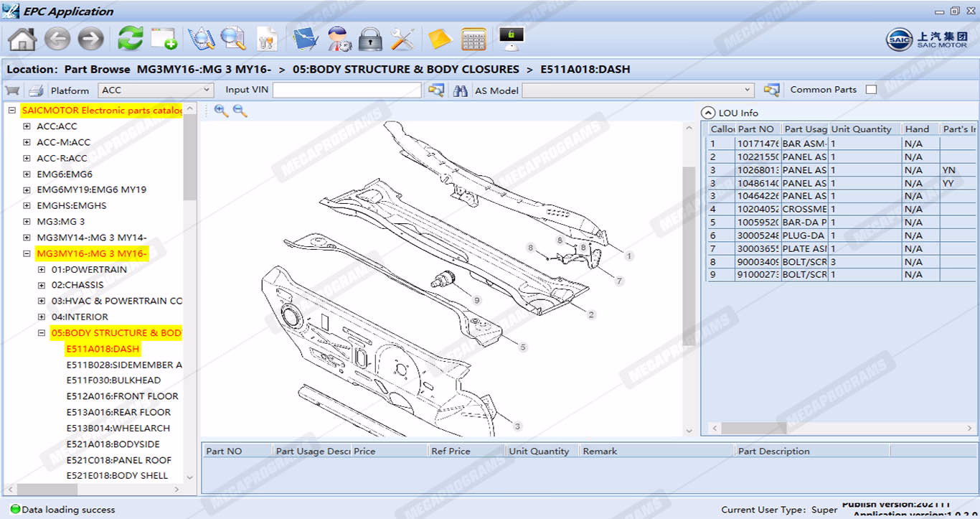Zoom in on the diagram

coord(221,111)
